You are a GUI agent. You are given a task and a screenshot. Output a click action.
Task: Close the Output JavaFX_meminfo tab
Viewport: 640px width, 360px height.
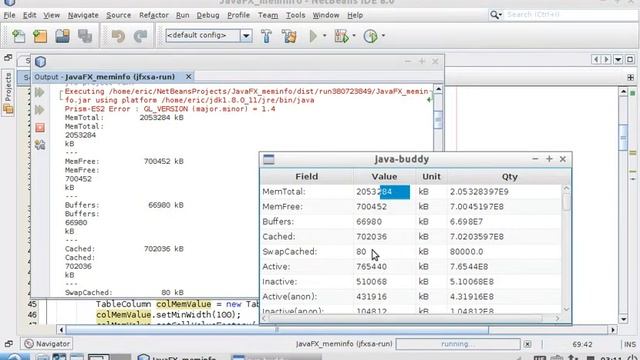[188, 77]
